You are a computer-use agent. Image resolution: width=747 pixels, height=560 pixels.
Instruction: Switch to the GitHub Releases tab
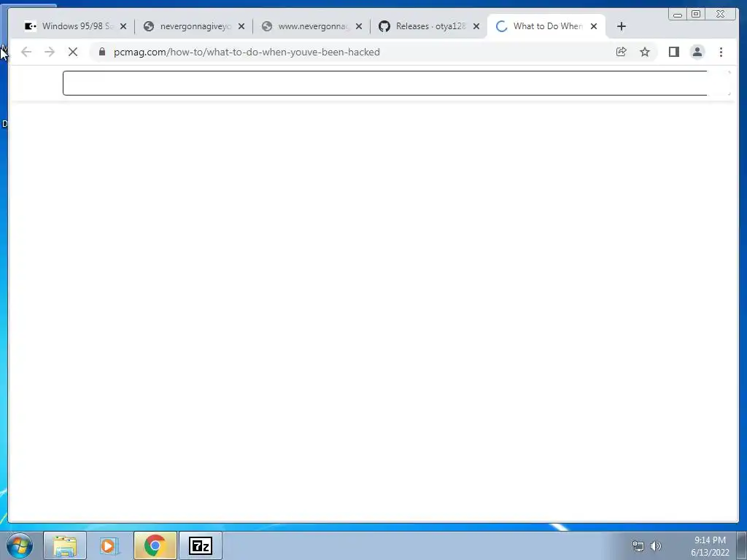point(429,26)
